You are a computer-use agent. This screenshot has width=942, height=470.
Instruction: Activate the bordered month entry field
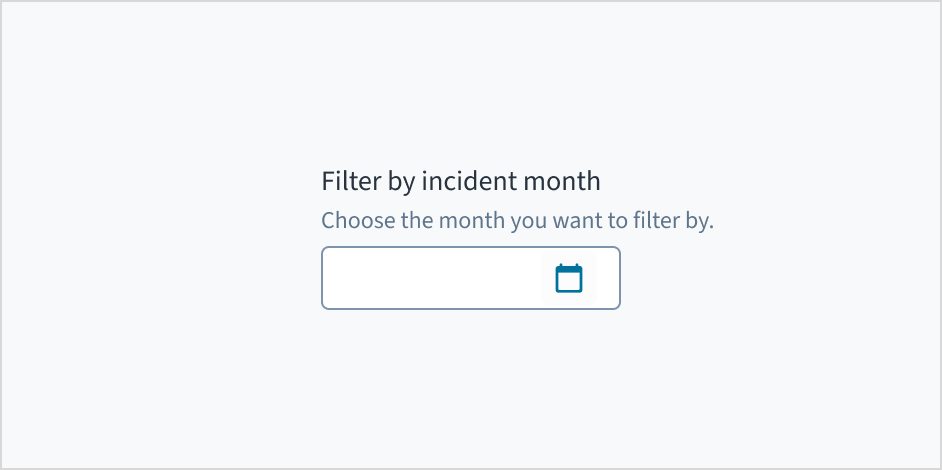click(432, 278)
